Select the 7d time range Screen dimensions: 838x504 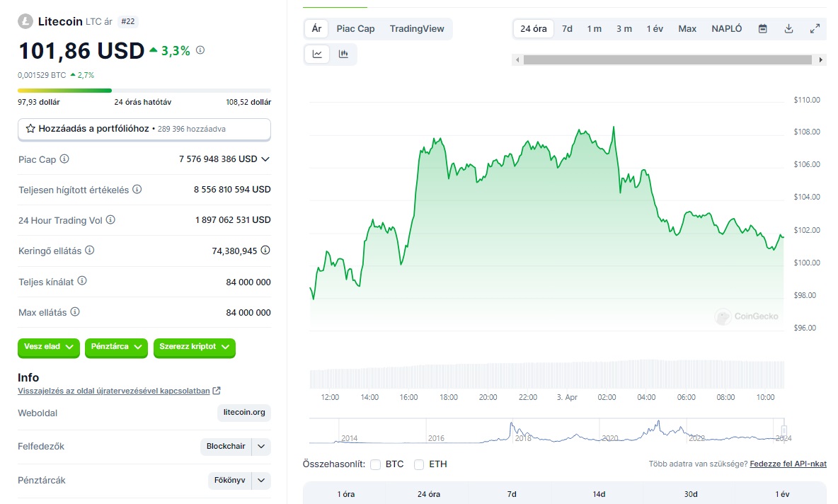coord(567,29)
